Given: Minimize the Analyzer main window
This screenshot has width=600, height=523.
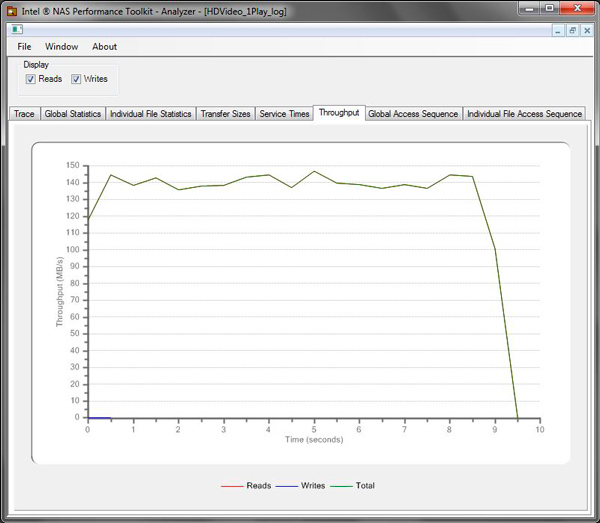Looking at the screenshot, I should 530,8.
